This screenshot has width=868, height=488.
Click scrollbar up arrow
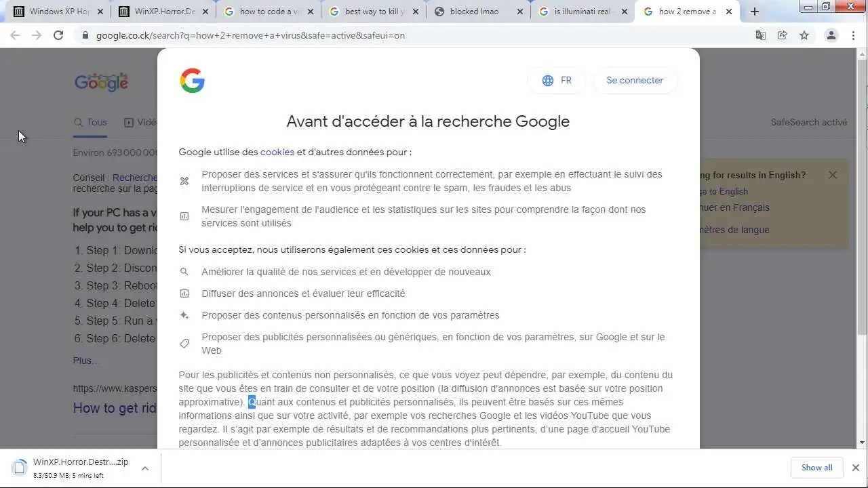[862, 53]
